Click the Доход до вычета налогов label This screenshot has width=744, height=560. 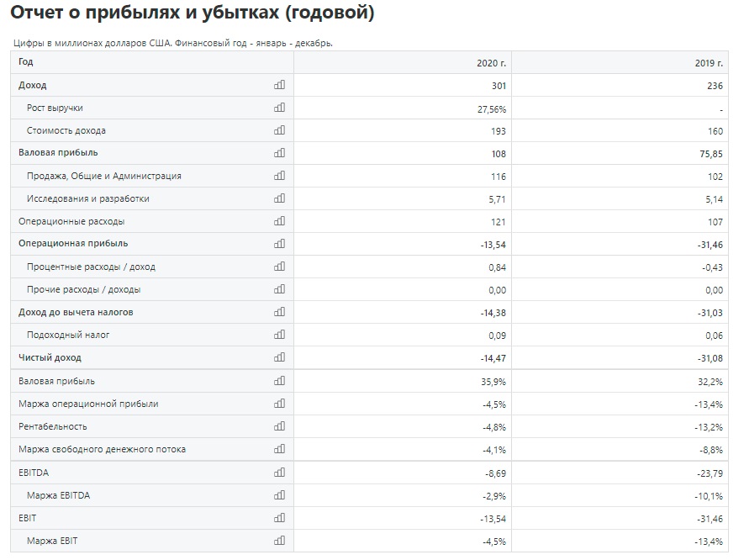[x=76, y=312]
